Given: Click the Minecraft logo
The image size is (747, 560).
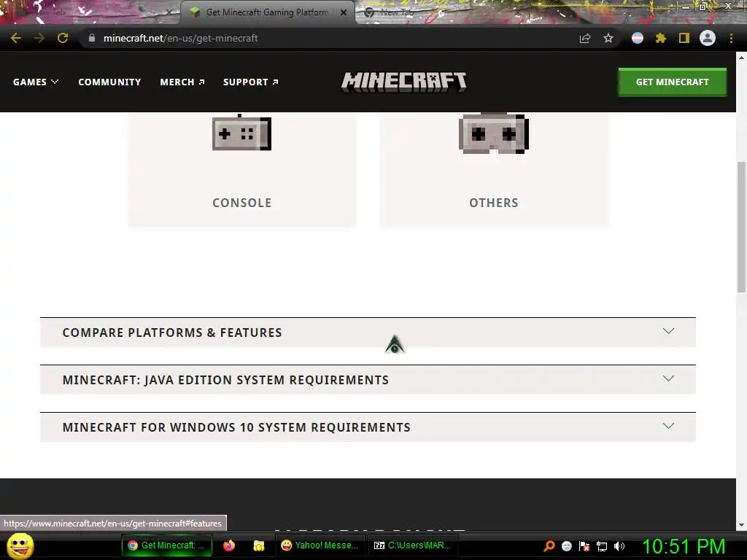Looking at the screenshot, I should point(404,82).
